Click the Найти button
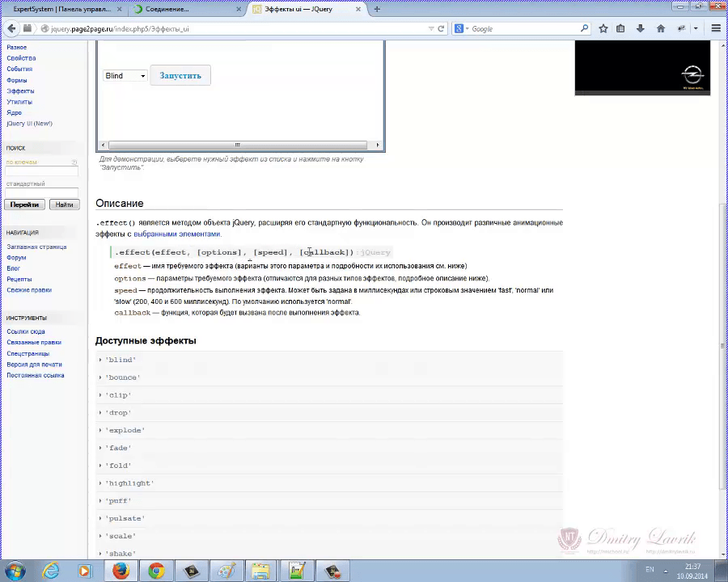This screenshot has height=582, width=728. coord(64,205)
